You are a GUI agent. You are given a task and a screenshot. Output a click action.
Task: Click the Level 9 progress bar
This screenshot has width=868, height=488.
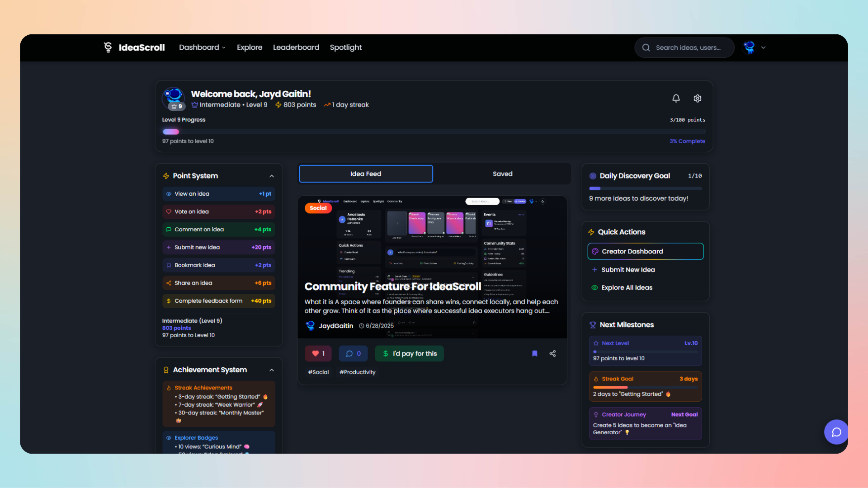pos(434,131)
